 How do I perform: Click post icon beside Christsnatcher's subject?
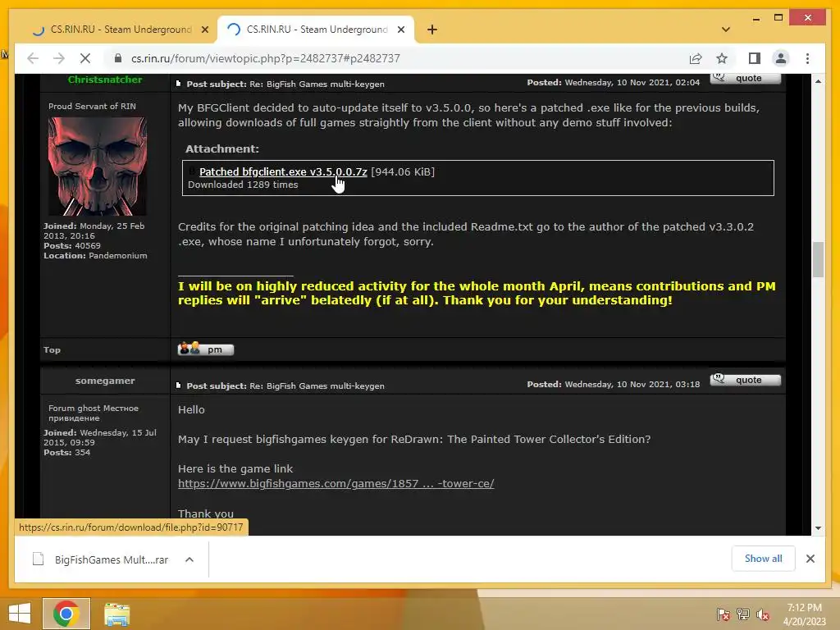click(178, 84)
